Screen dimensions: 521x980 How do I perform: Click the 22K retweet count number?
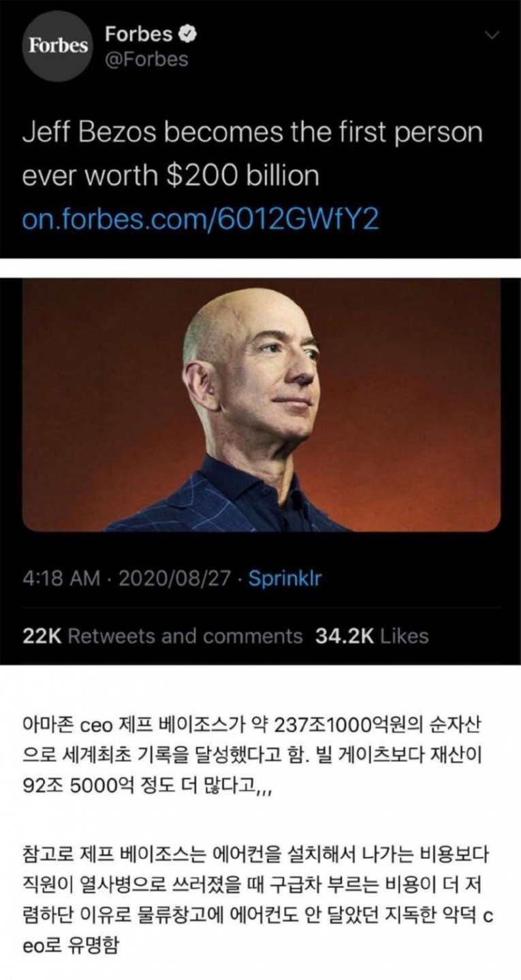coord(42,636)
